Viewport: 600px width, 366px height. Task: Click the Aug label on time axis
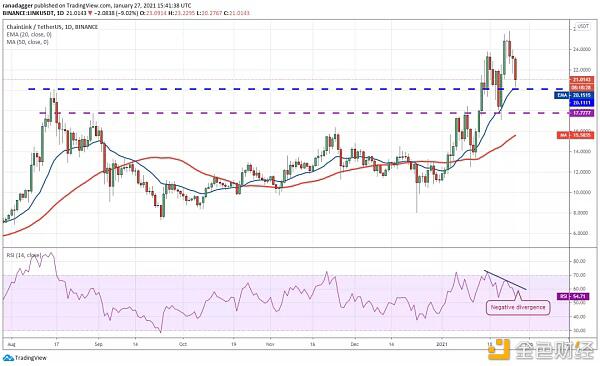tap(11, 344)
